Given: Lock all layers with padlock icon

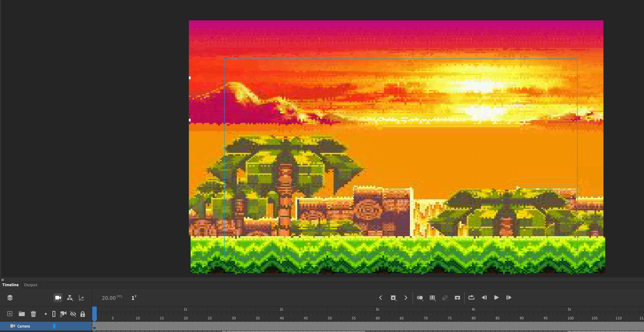Looking at the screenshot, I should click(x=82, y=314).
